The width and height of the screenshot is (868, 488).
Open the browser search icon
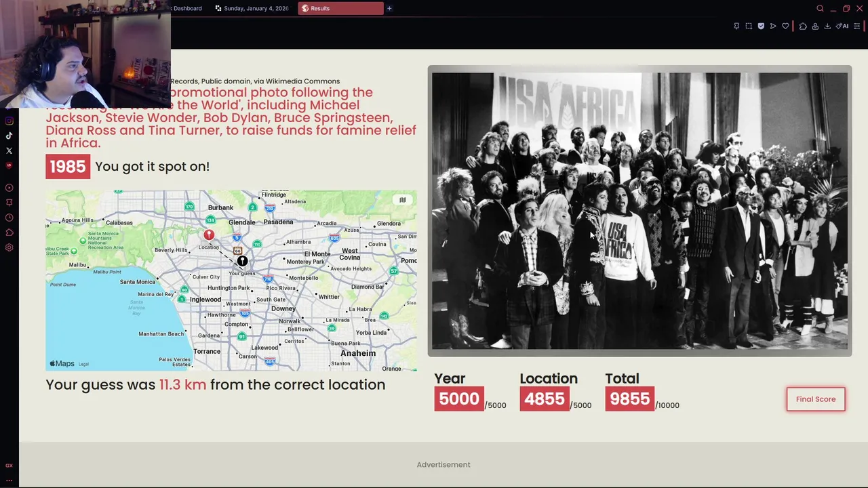[820, 8]
